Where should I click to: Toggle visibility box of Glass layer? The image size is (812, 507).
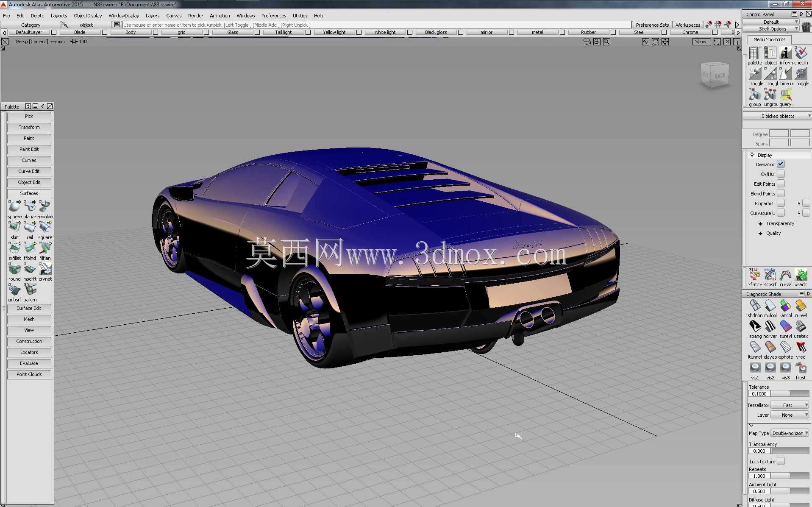pos(257,32)
